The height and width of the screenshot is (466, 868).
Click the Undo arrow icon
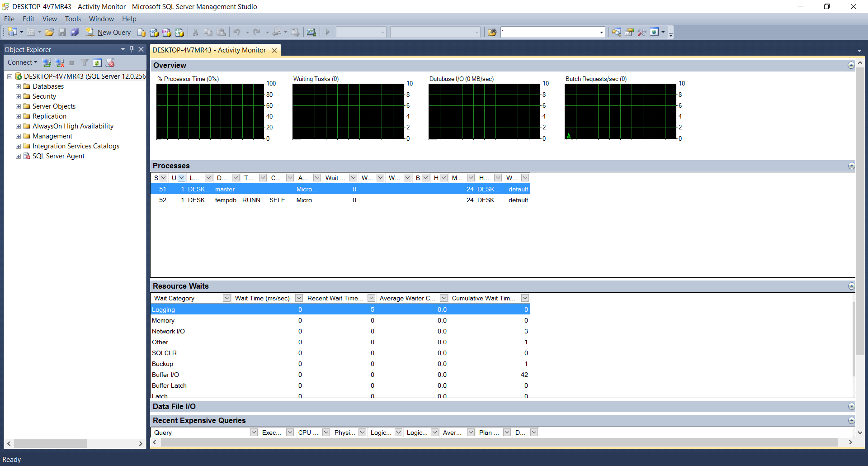(236, 32)
